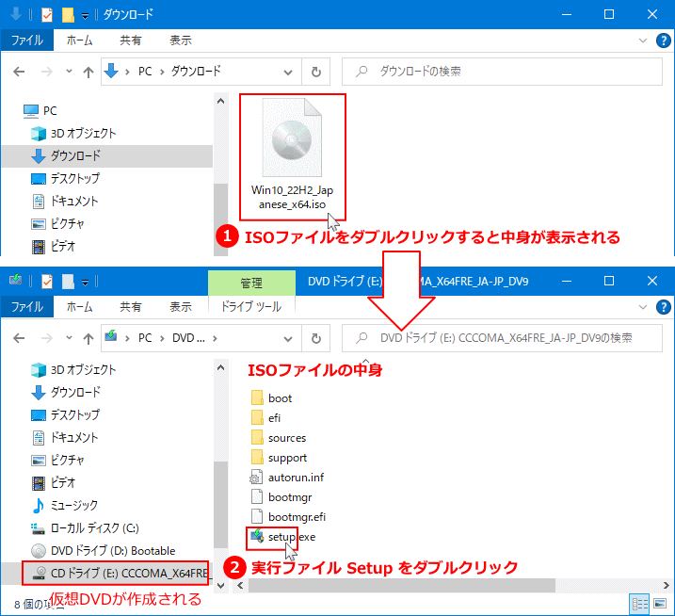Click back arrow in DVD drive window
The image size is (675, 616).
[19, 338]
